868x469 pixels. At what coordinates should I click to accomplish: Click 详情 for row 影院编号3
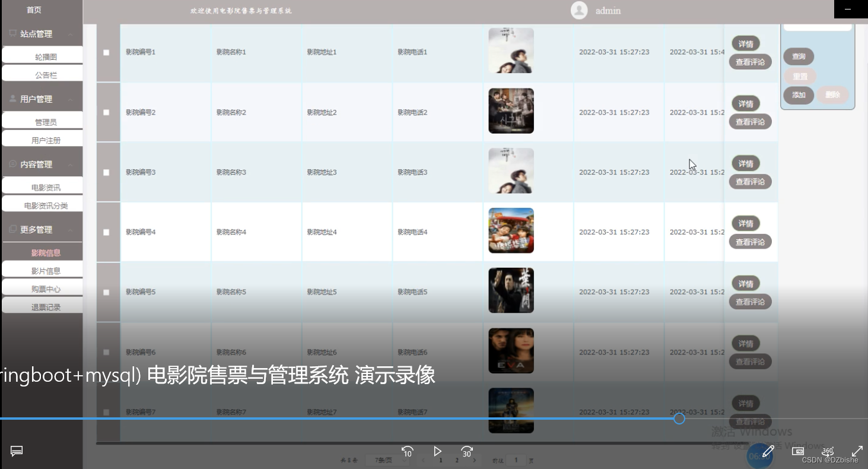[746, 164]
